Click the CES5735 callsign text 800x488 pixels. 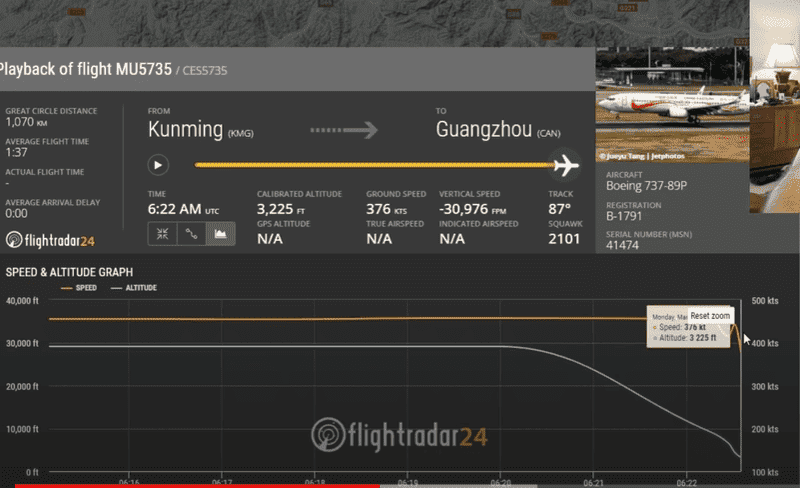click(x=205, y=71)
